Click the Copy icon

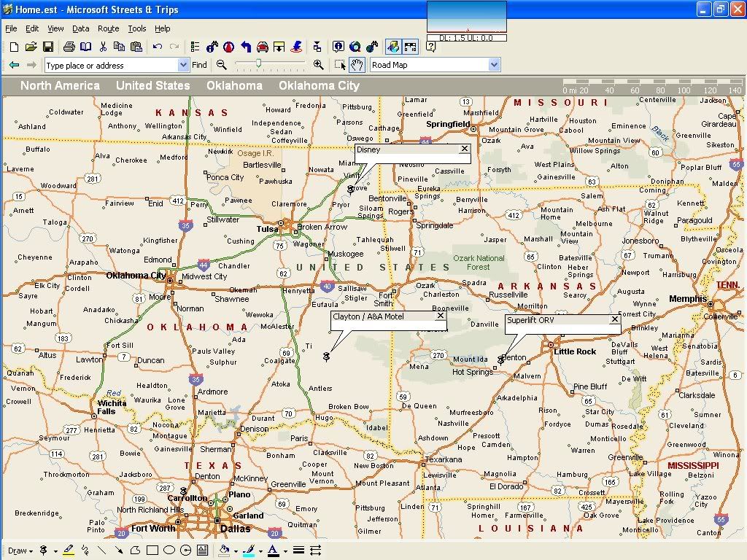coord(119,47)
